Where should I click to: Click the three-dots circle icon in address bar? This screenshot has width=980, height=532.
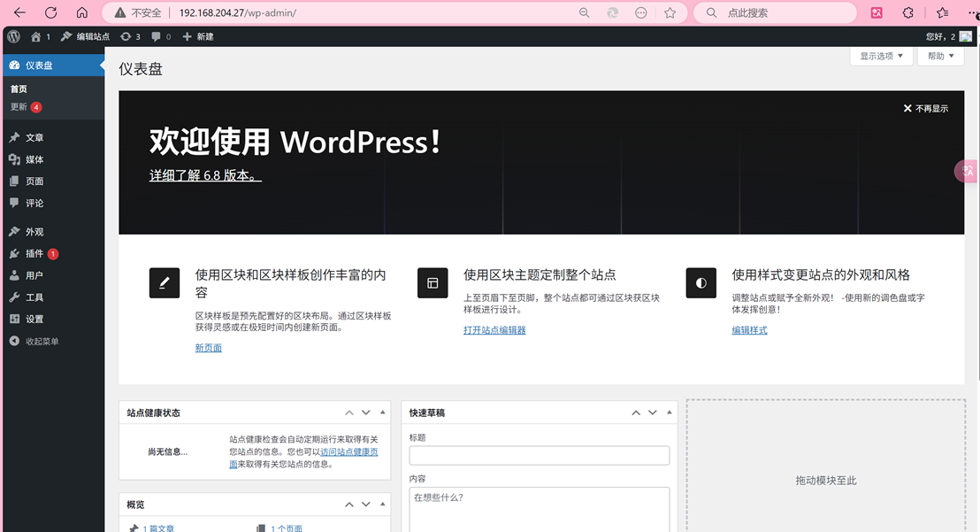click(641, 12)
